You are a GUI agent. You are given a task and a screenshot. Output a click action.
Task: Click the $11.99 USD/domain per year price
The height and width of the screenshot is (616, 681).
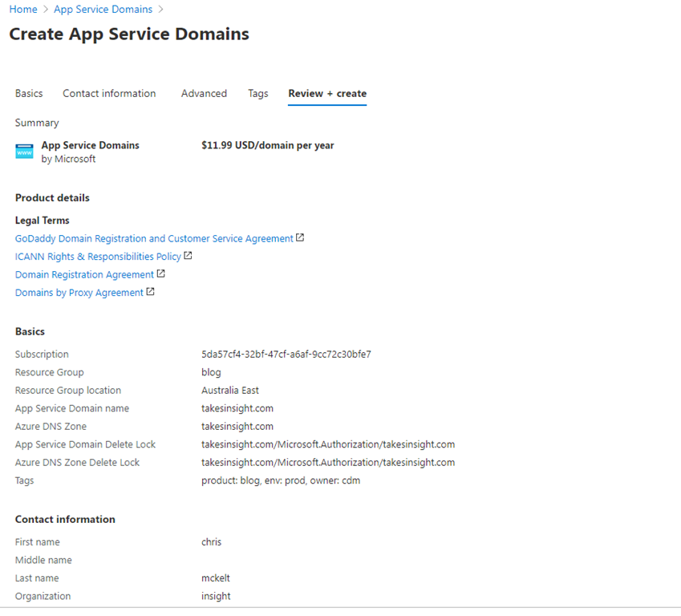click(x=268, y=145)
